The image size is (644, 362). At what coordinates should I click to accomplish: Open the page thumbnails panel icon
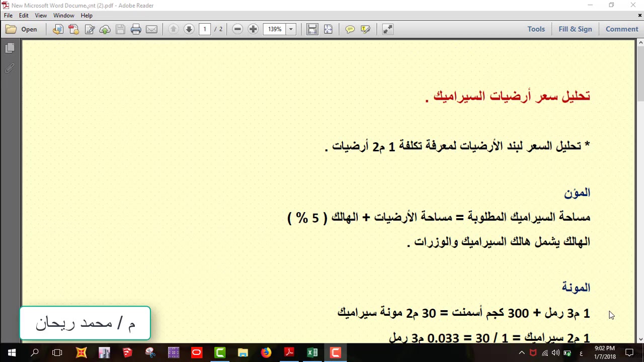click(x=10, y=48)
